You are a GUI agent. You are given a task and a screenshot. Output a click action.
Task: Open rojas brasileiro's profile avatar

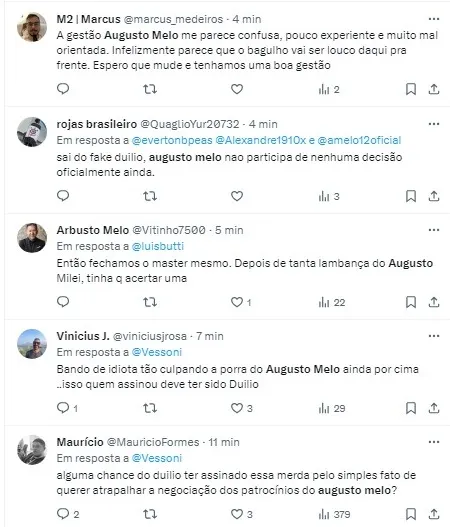point(32,132)
